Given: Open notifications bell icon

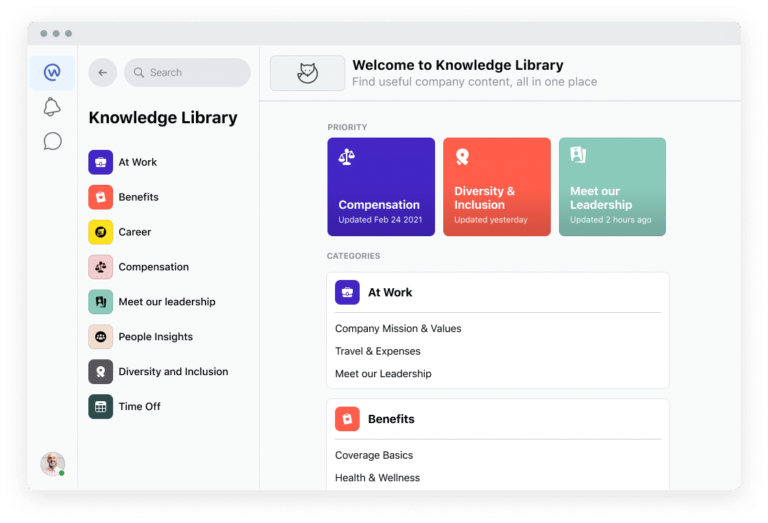Looking at the screenshot, I should click(52, 107).
